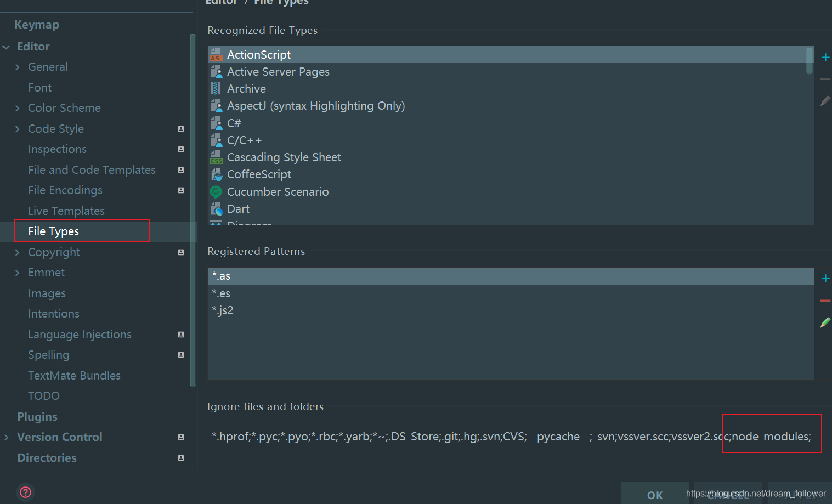Click the settings sidebar scrollbar
The height and width of the screenshot is (504, 832).
(x=193, y=210)
